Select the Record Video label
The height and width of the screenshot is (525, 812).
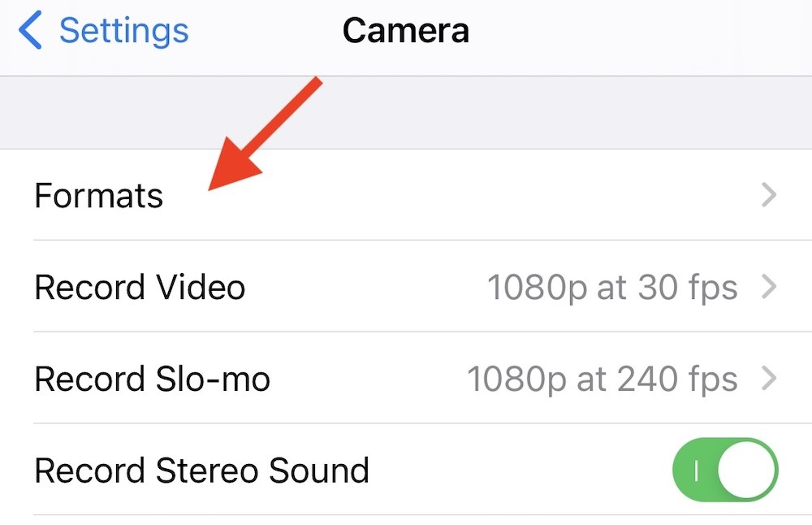tap(140, 287)
